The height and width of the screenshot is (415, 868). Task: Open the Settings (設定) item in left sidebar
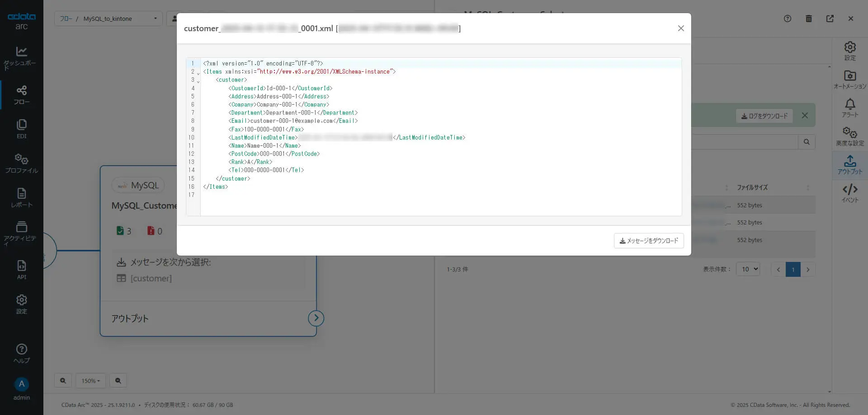click(21, 304)
